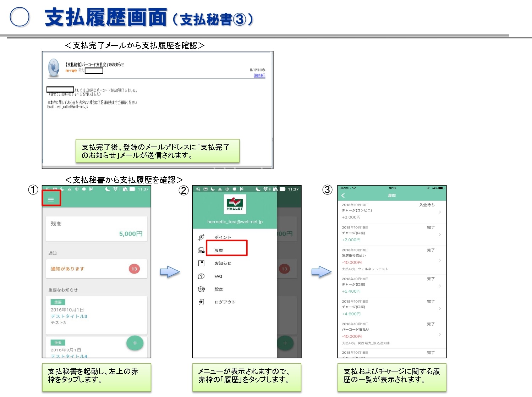Select お知らせ in the side menu
Image resolution: width=532 pixels, height=397 pixels.
(223, 263)
